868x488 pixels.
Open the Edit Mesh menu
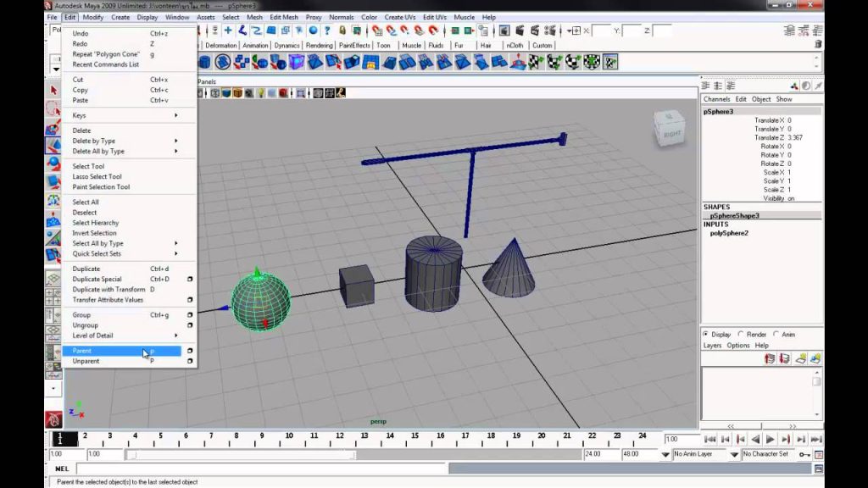coord(284,17)
